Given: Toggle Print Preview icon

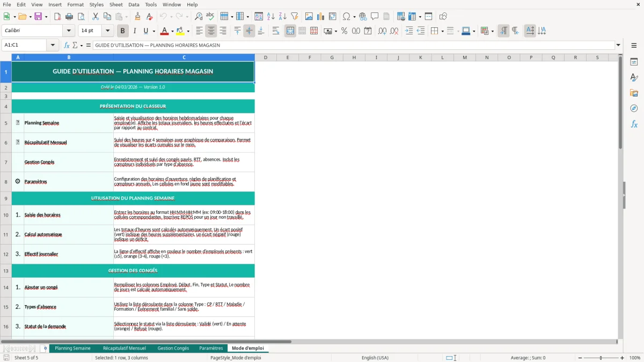Looking at the screenshot, I should coord(81,17).
